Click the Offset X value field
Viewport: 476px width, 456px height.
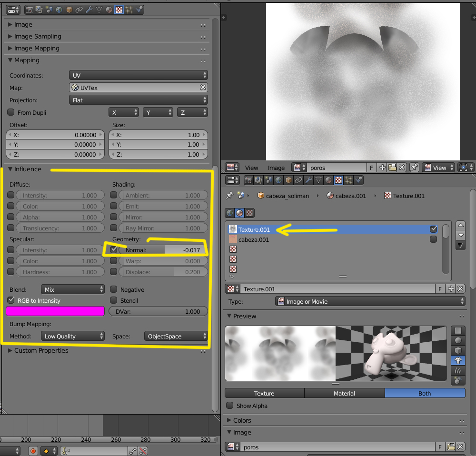click(55, 135)
